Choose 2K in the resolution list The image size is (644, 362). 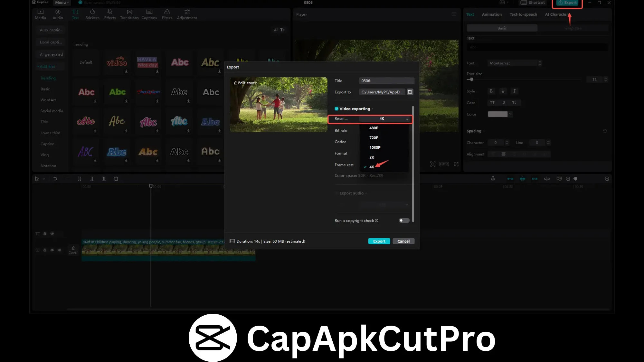[x=384, y=157]
